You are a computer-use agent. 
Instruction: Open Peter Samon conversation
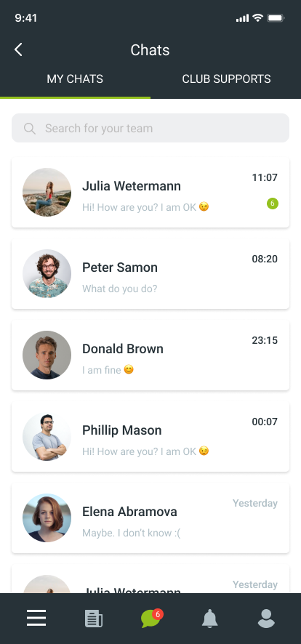pos(150,273)
